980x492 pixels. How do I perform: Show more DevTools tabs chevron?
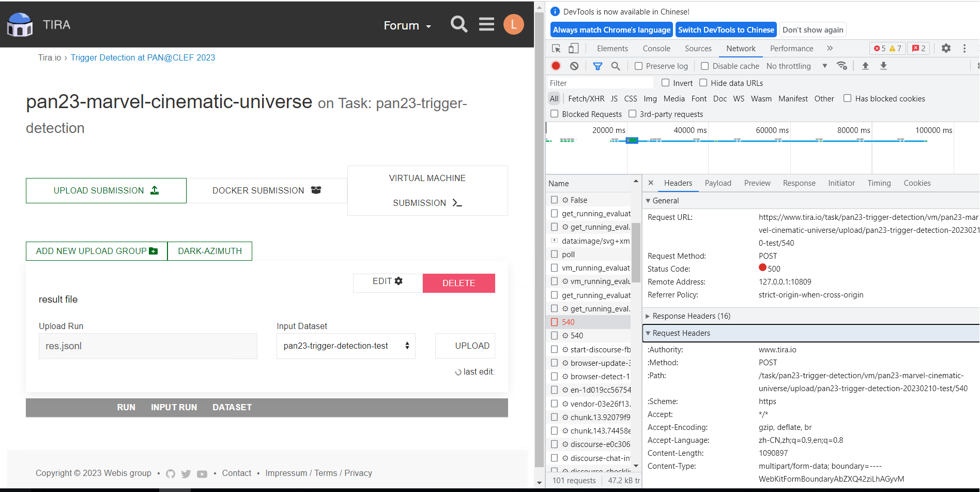click(830, 48)
